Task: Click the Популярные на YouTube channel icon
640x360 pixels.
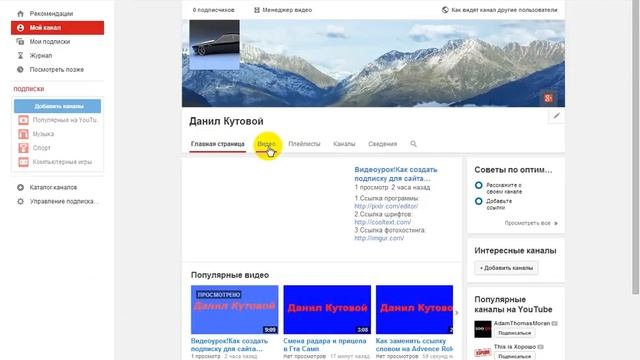Action: coord(23,120)
